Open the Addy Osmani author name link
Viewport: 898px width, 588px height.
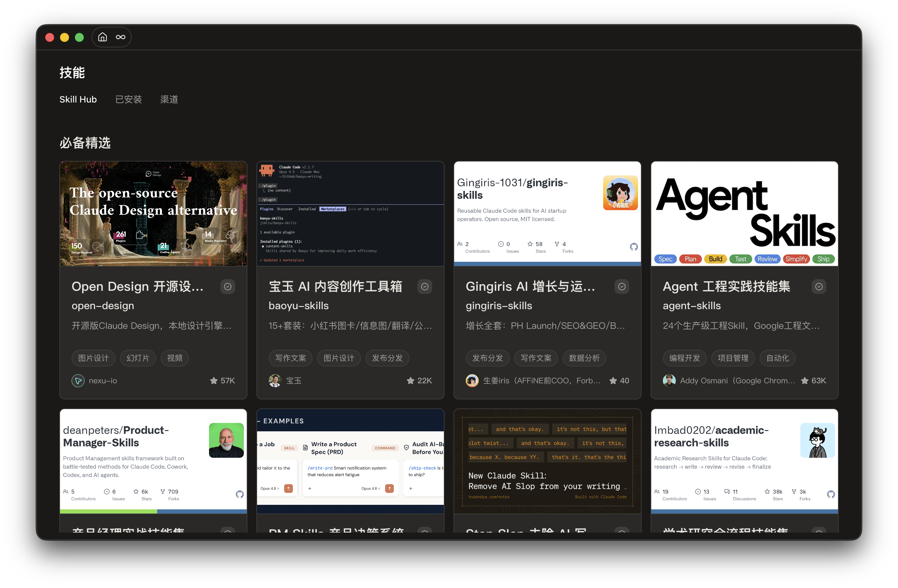738,381
